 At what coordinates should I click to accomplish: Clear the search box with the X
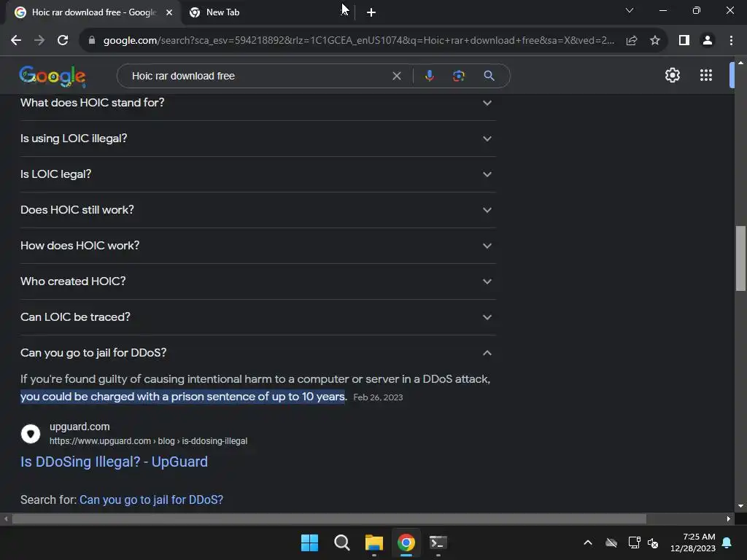click(396, 76)
